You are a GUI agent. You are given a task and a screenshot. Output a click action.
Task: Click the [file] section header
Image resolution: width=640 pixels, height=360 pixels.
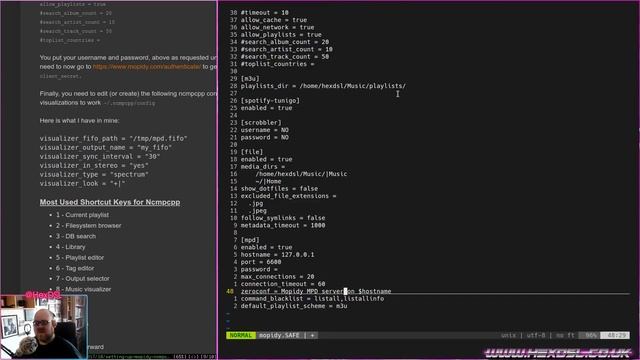(252, 152)
